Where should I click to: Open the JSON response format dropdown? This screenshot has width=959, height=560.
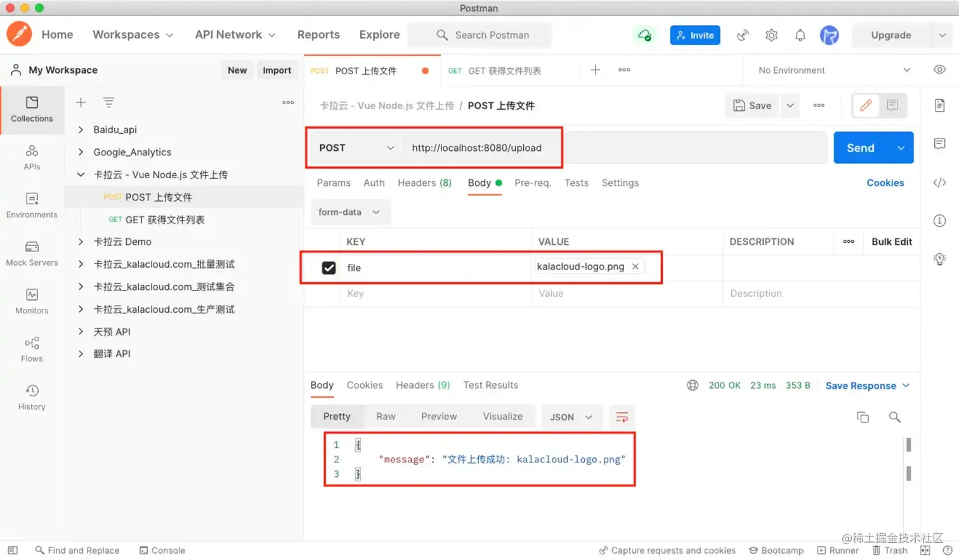coord(571,417)
